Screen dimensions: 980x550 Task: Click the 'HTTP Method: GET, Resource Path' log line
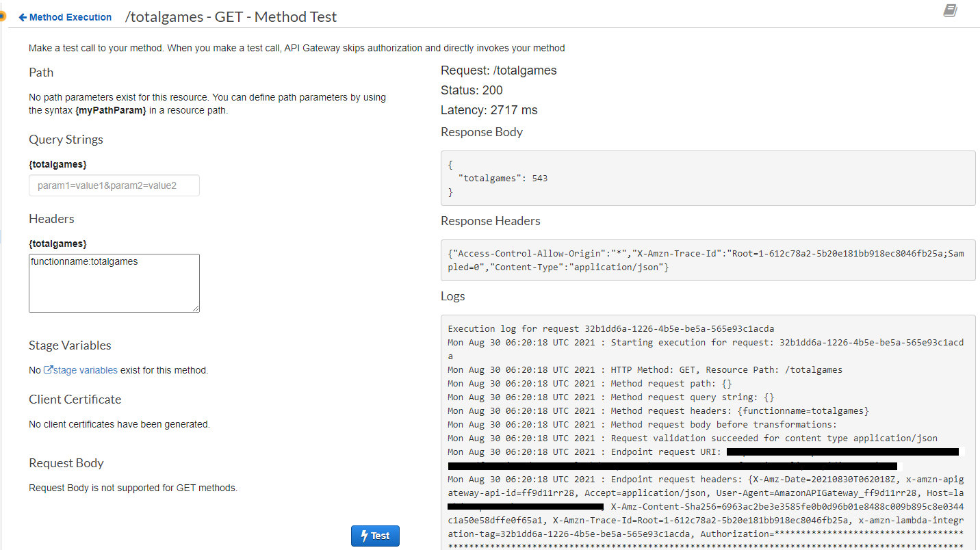(x=645, y=370)
